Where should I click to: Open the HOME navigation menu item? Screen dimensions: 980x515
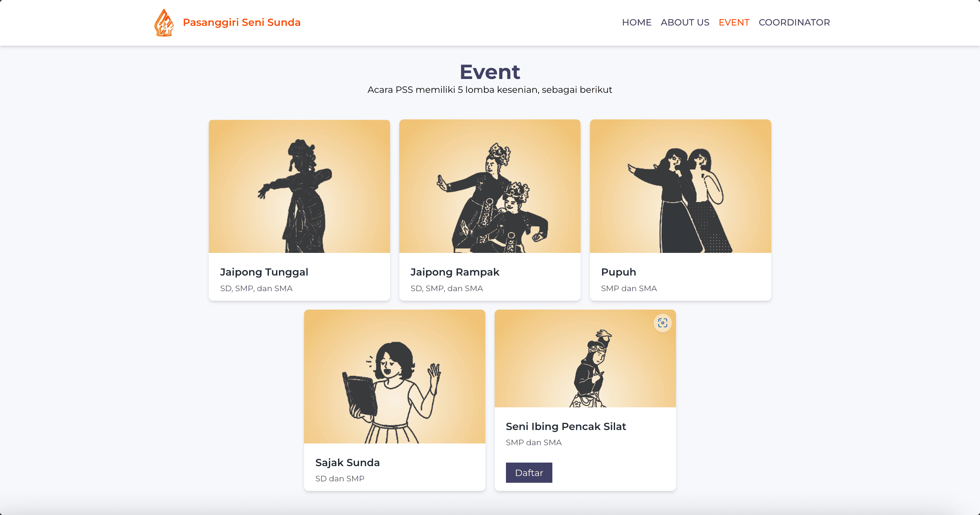click(636, 22)
